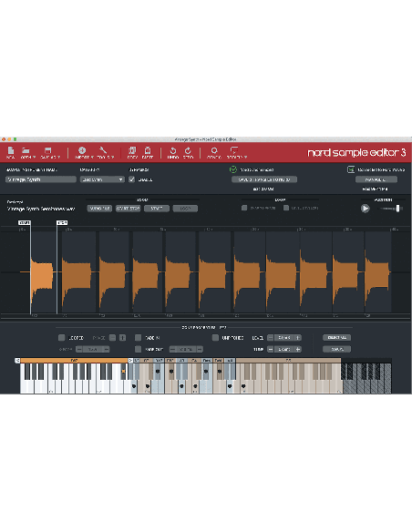The image size is (412, 532).
Task: Expand the Save As menu arrow
Action: click(x=58, y=157)
